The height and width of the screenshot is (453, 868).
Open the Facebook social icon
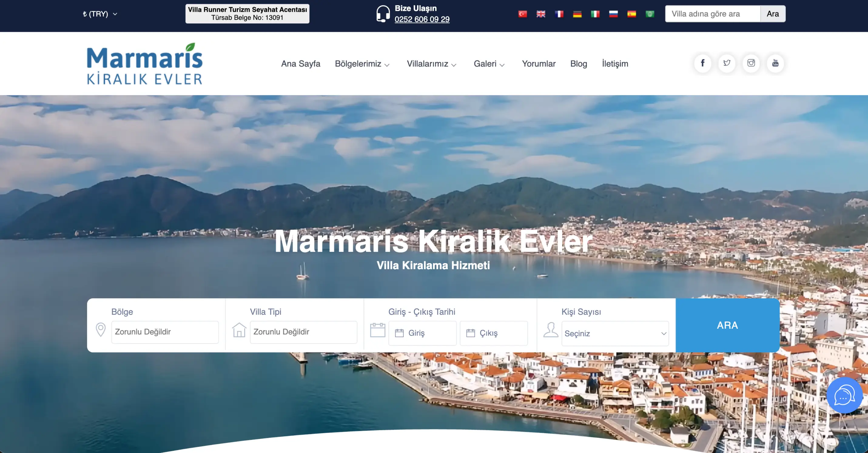pyautogui.click(x=702, y=63)
